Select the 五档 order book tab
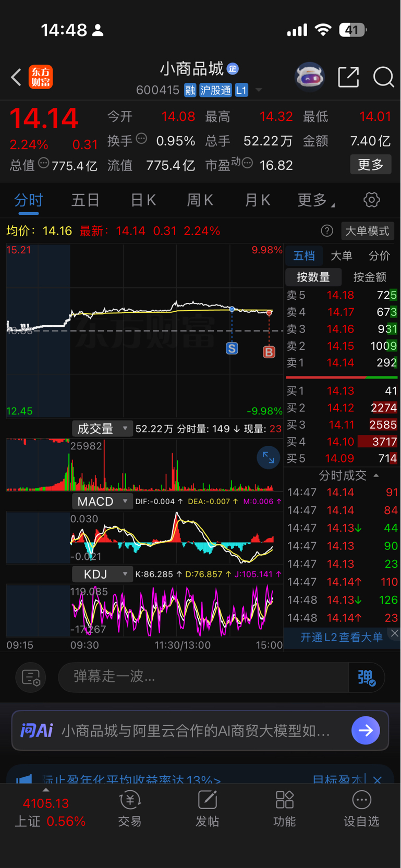This screenshot has width=401, height=868. pyautogui.click(x=304, y=255)
